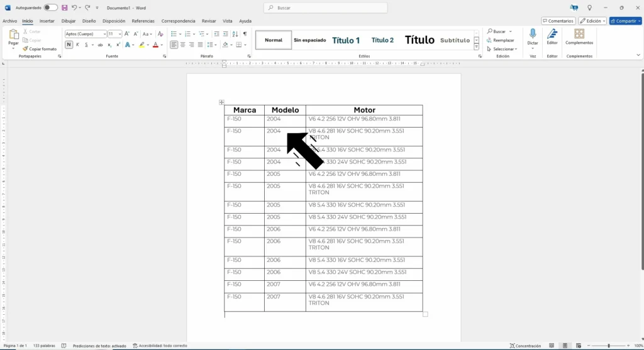Viewport: 644px width, 350px height.
Task: Click the Edición mode button
Action: (x=592, y=21)
